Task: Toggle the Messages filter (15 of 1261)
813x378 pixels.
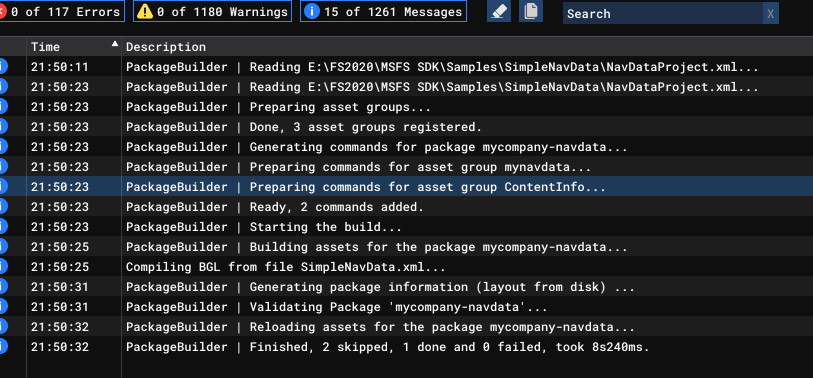Action: (383, 11)
